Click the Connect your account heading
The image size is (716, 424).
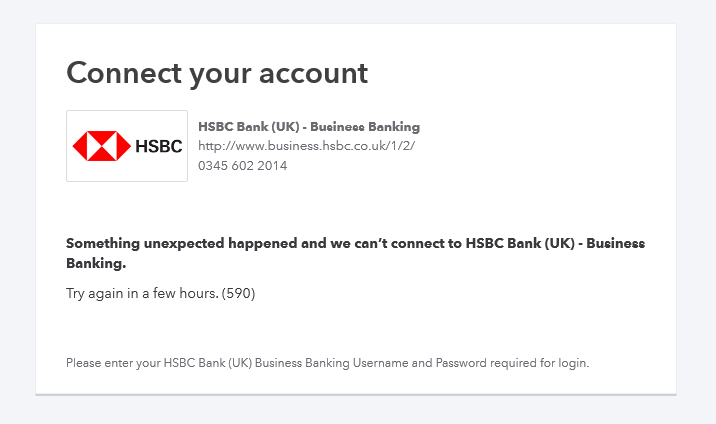tap(217, 72)
